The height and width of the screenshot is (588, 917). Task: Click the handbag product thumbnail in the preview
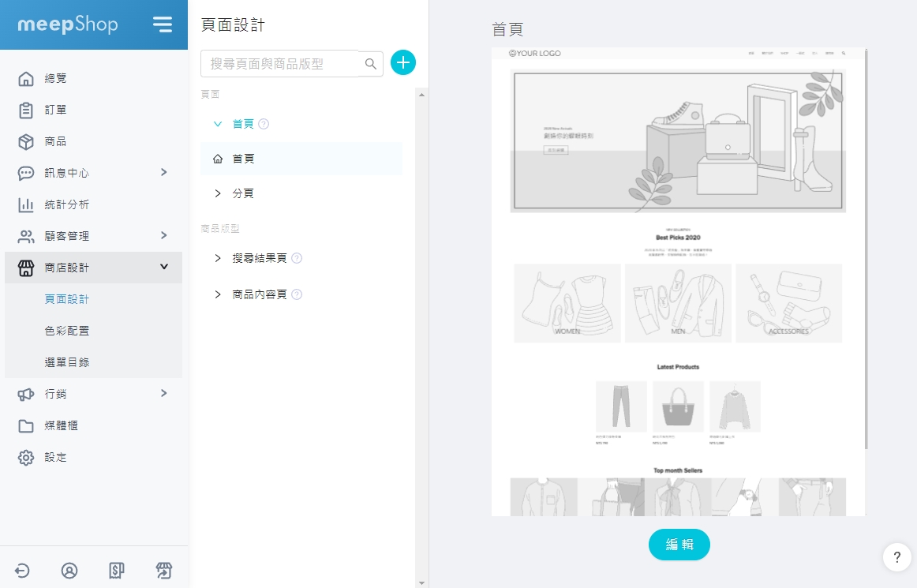[x=678, y=406]
